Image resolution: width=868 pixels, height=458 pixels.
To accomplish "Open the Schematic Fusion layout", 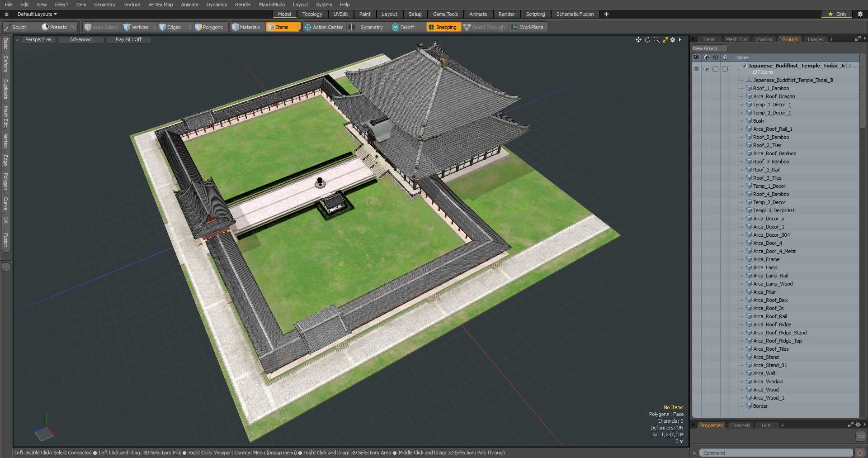I will tap(575, 14).
